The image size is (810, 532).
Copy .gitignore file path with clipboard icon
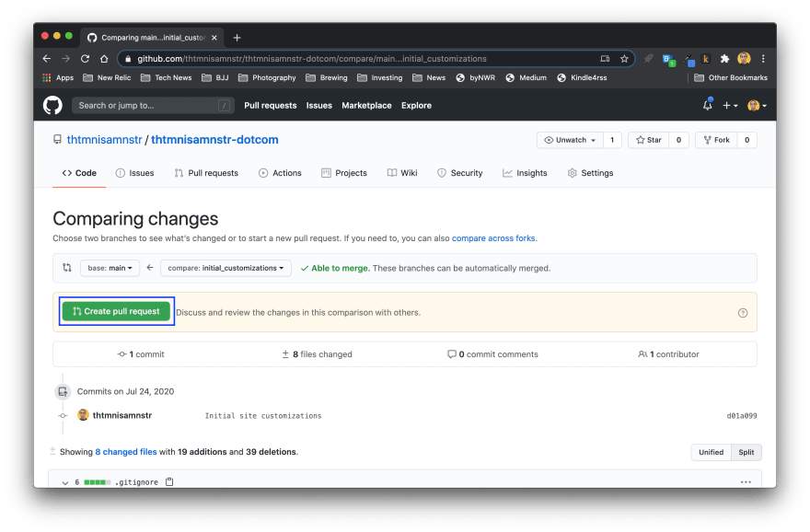coord(169,481)
